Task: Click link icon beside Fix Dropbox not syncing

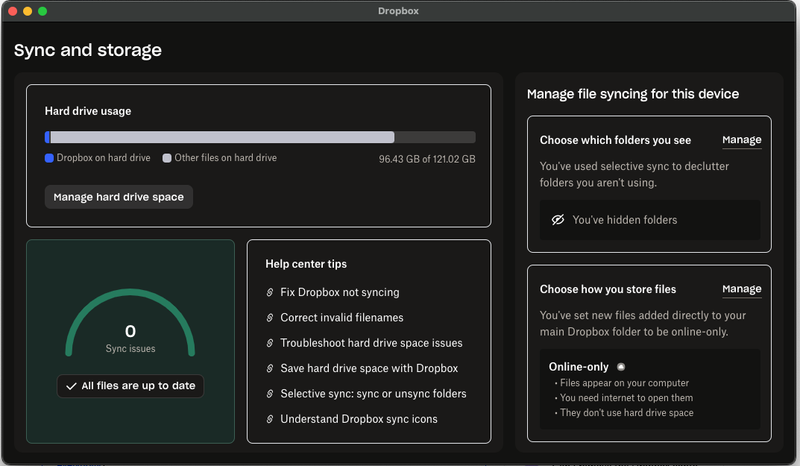Action: click(x=269, y=293)
